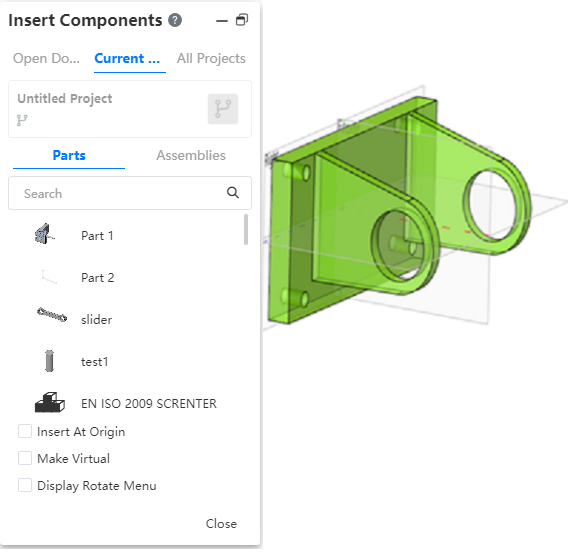This screenshot has width=568, height=554.
Task: Switch to the Open Do... tab
Action: click(46, 58)
